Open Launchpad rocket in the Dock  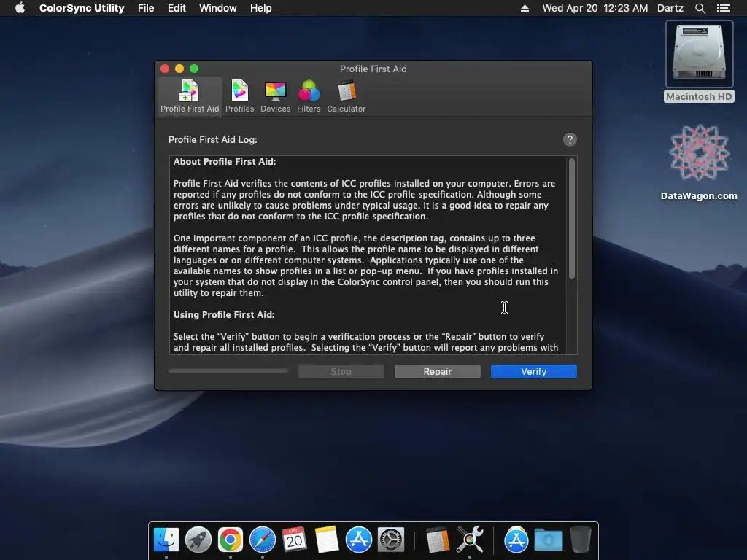[198, 540]
